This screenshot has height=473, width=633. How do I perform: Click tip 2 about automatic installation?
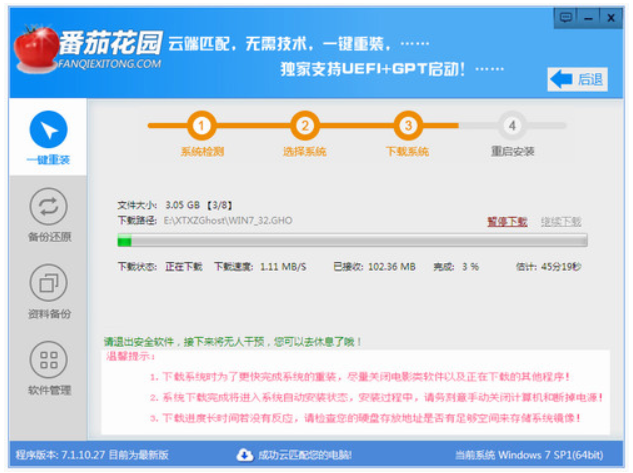pyautogui.click(x=376, y=398)
